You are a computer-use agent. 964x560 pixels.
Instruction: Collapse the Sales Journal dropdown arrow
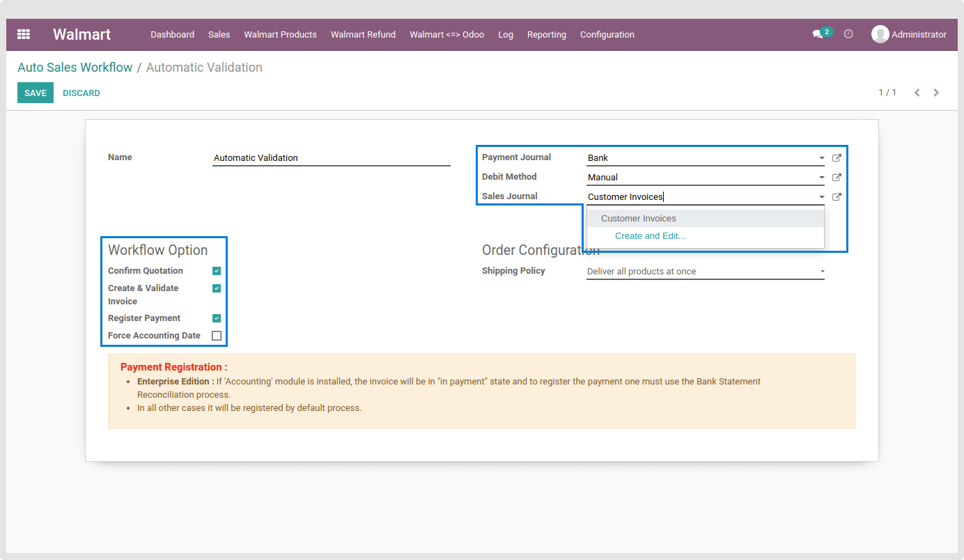822,197
